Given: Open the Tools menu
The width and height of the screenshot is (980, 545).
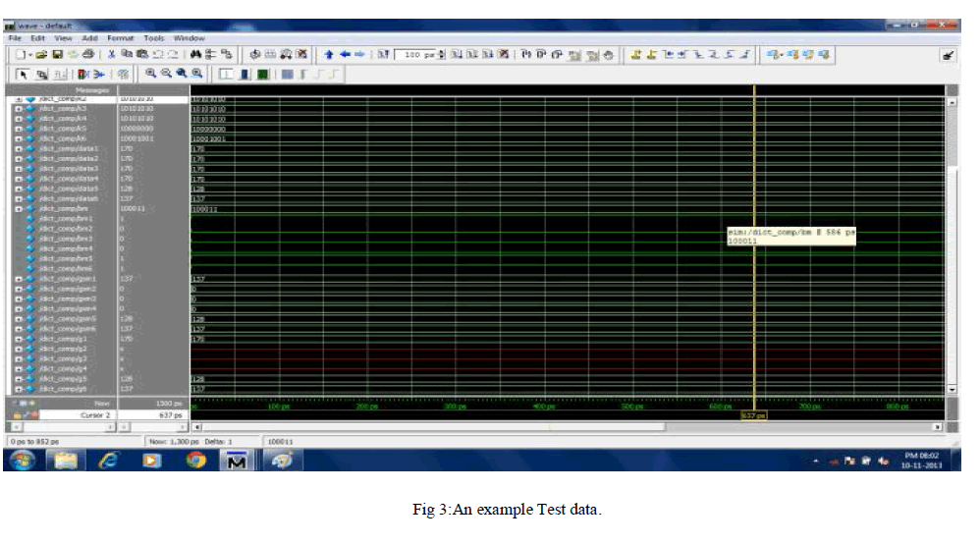Looking at the screenshot, I should (x=152, y=37).
